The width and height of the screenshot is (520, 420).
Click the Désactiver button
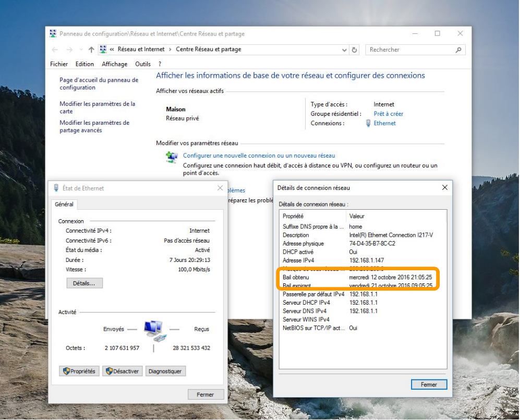tap(122, 371)
